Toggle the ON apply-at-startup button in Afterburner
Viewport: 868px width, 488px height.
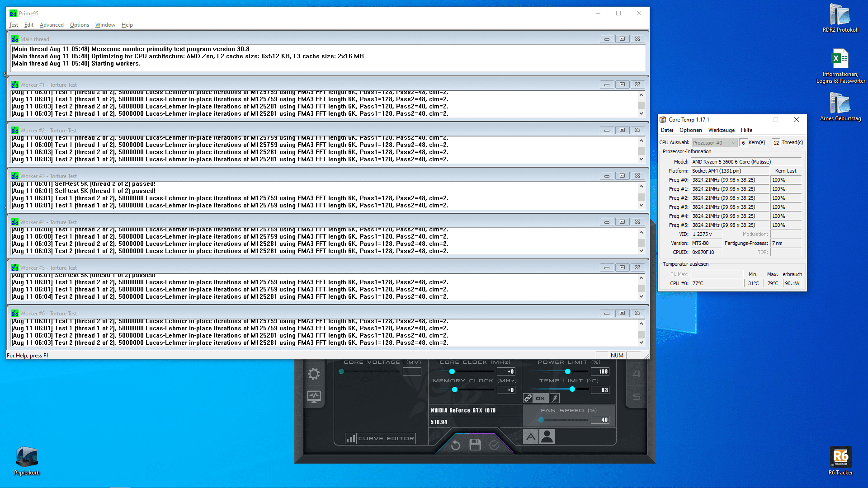click(541, 398)
